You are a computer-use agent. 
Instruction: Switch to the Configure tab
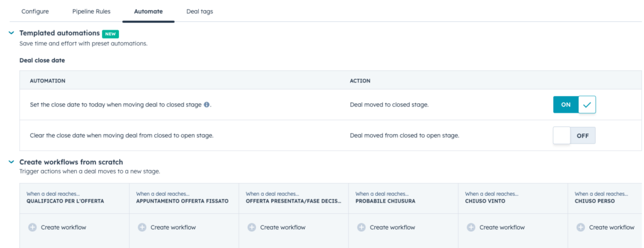tap(35, 11)
